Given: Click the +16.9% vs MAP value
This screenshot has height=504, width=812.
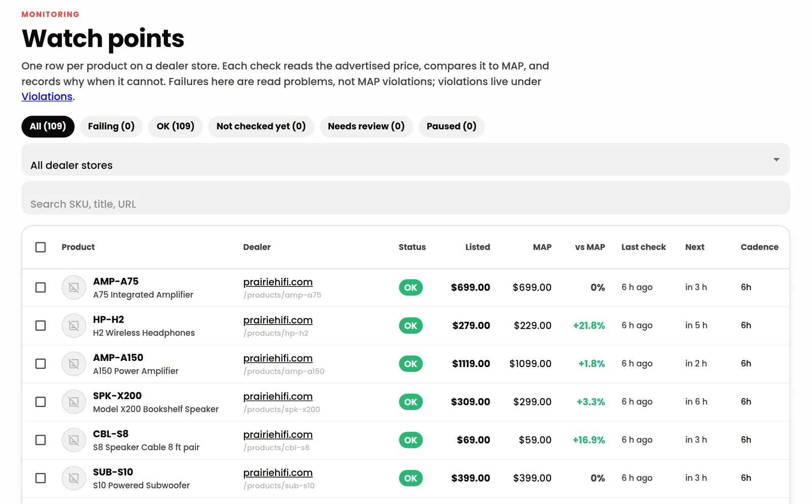Looking at the screenshot, I should [589, 440].
